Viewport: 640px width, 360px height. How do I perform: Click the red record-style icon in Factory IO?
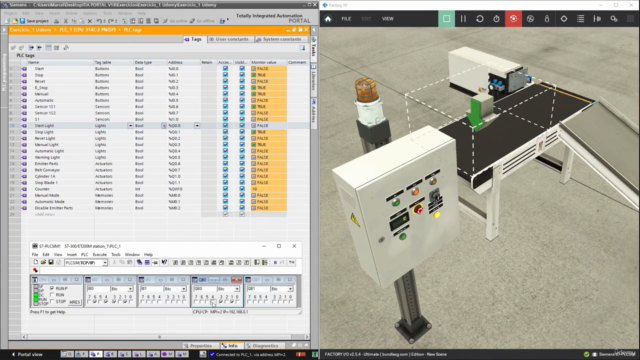point(513,19)
